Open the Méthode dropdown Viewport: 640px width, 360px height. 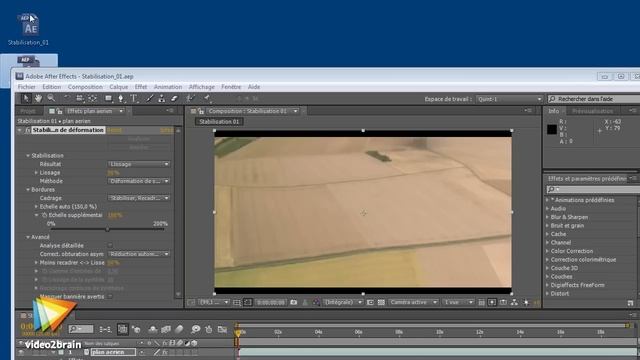click(x=139, y=181)
